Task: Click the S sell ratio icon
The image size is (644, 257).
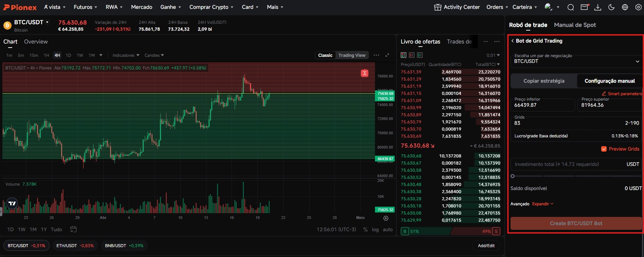Action: point(496,232)
